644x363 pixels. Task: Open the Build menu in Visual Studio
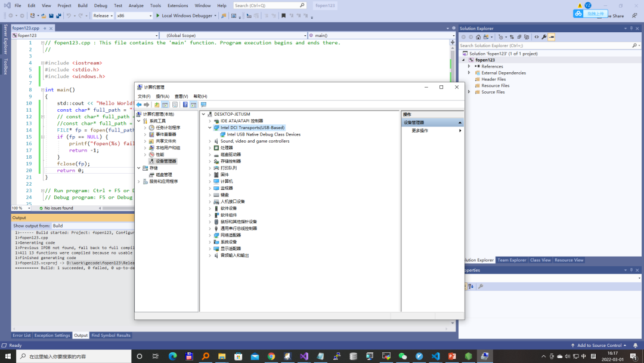coord(82,5)
